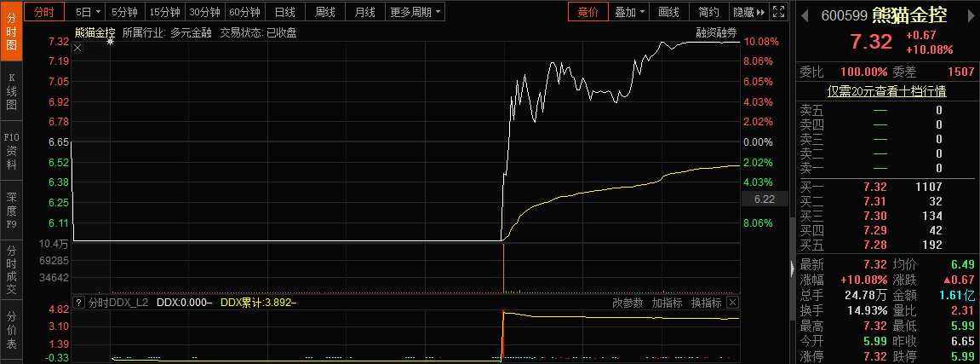Toggle the 竞价 auction display button
The width and height of the screenshot is (980, 364).
coord(587,12)
